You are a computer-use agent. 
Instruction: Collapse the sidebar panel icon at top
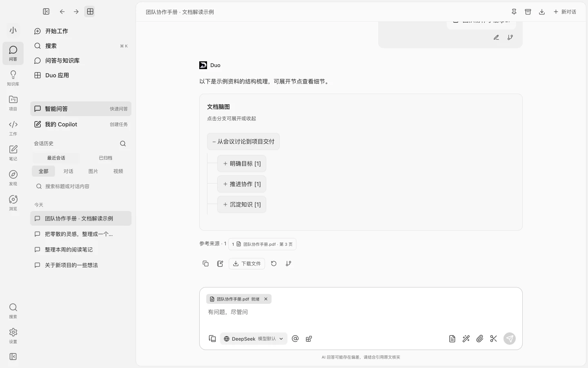click(46, 11)
